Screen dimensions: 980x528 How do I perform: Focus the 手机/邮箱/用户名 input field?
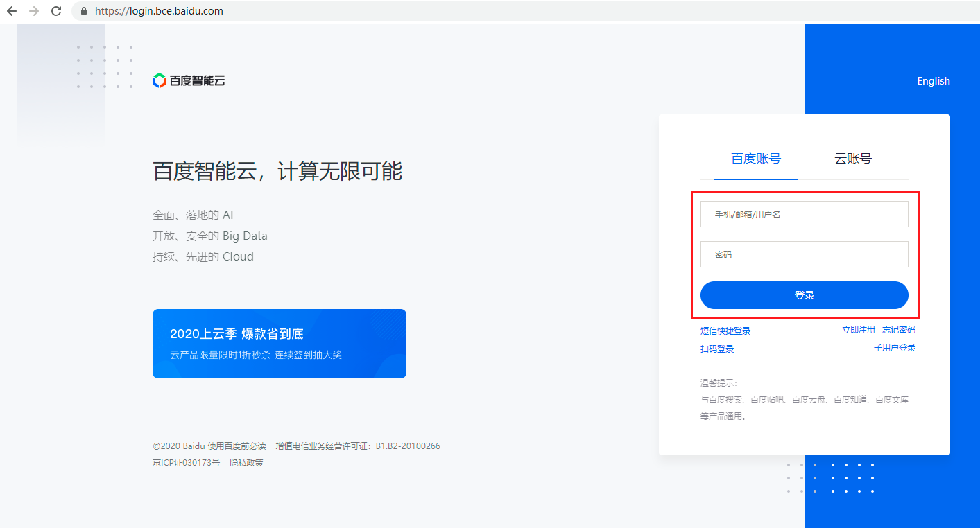[x=805, y=214]
